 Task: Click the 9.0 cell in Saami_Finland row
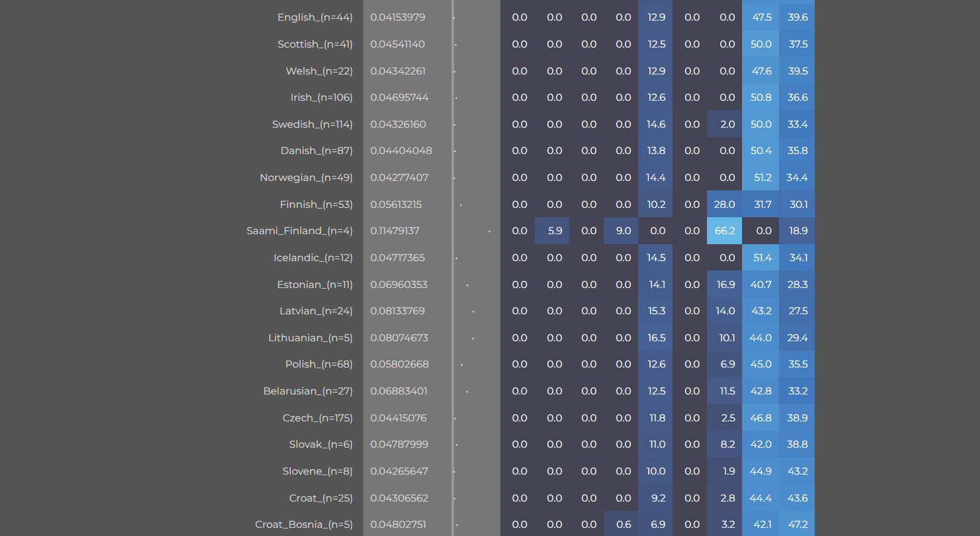tap(621, 231)
